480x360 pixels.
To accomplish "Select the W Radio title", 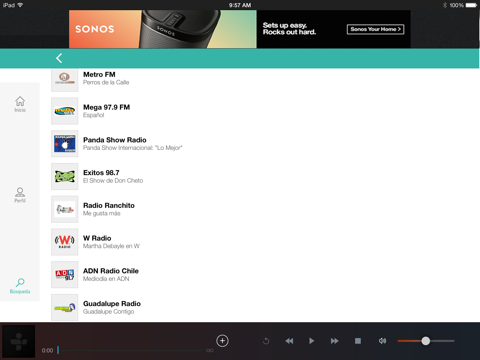I will pos(97,238).
